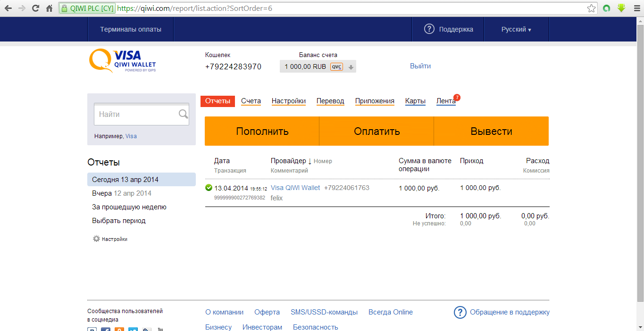Open the Бизнесу footer link

click(x=218, y=327)
